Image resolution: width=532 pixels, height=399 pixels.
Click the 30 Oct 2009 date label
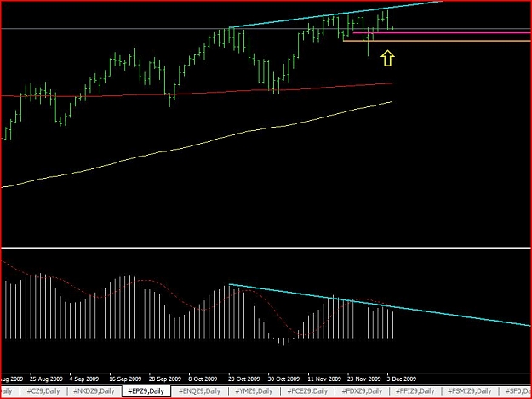(283, 379)
